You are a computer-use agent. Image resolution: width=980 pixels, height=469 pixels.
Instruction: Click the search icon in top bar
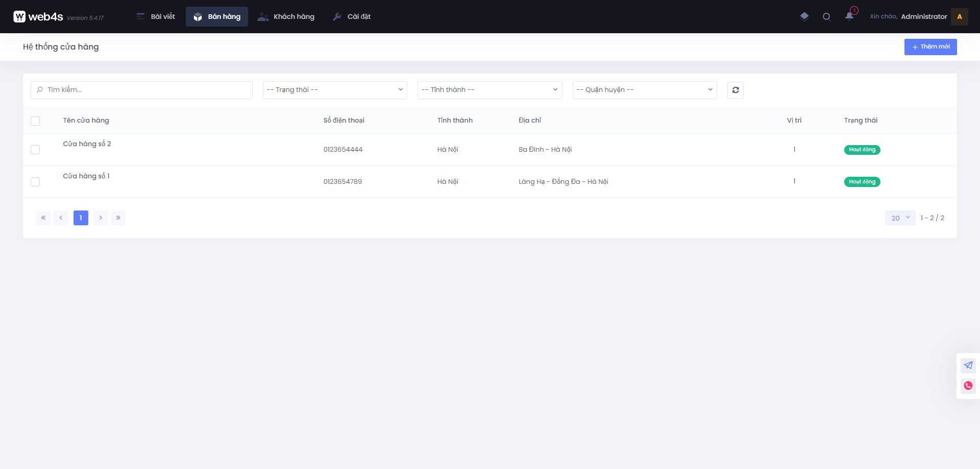point(826,16)
